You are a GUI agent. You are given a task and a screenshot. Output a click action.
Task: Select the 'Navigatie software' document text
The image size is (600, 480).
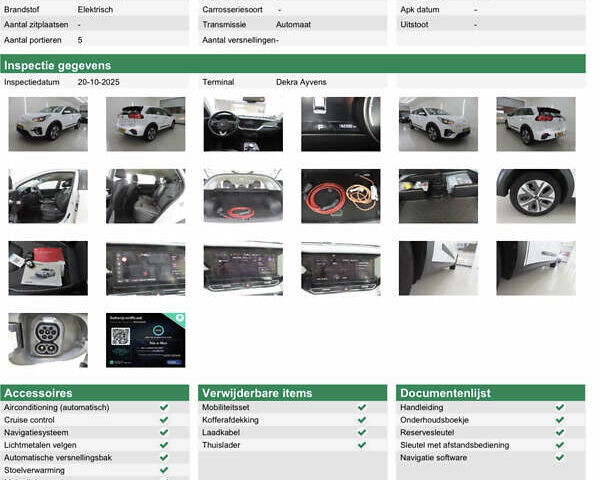click(x=434, y=458)
